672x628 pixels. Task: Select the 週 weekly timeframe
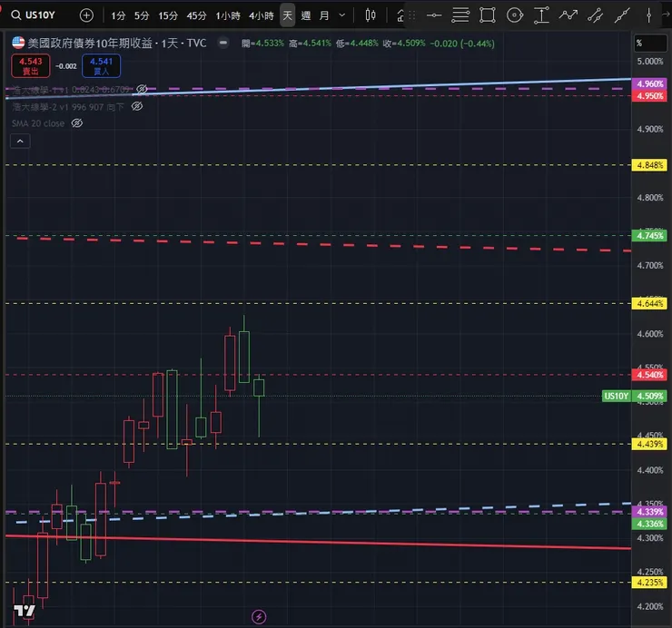[x=305, y=15]
